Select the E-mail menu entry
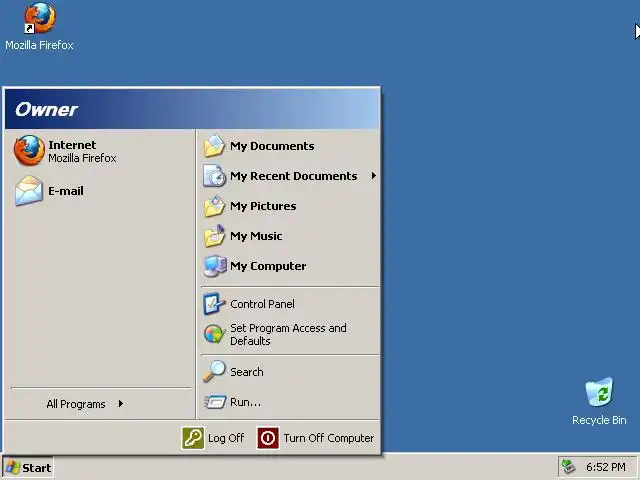640x480 pixels. click(x=100, y=191)
